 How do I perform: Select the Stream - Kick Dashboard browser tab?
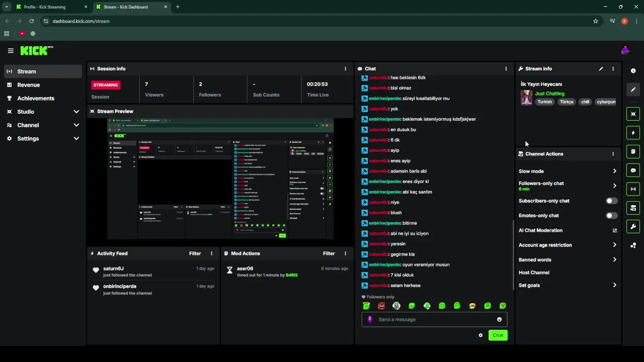click(131, 7)
